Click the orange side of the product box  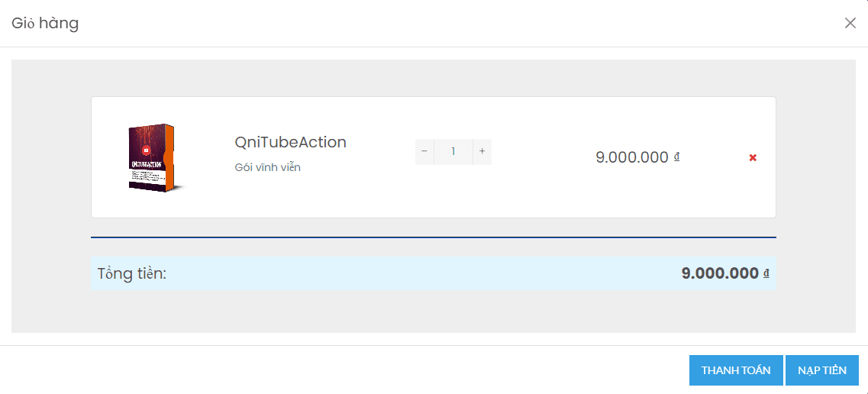click(170, 158)
